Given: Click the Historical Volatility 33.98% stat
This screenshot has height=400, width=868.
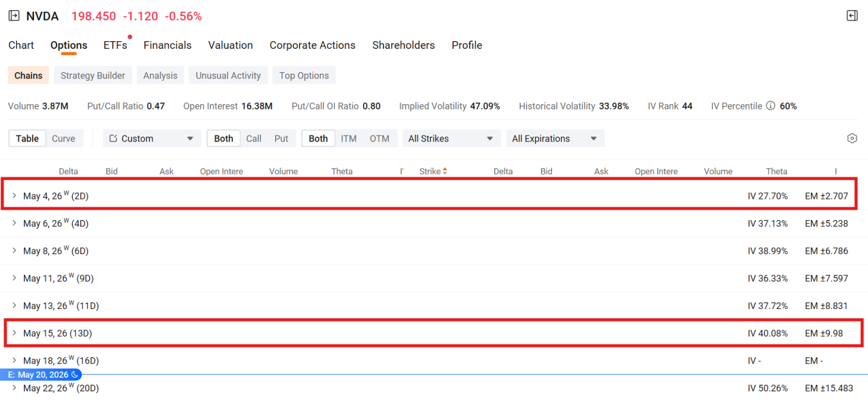Looking at the screenshot, I should coord(574,106).
